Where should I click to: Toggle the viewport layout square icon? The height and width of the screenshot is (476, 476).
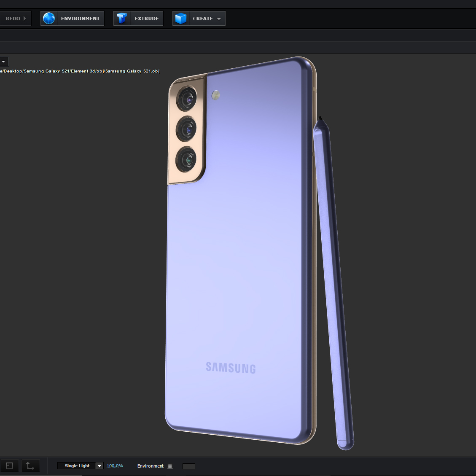(9, 466)
